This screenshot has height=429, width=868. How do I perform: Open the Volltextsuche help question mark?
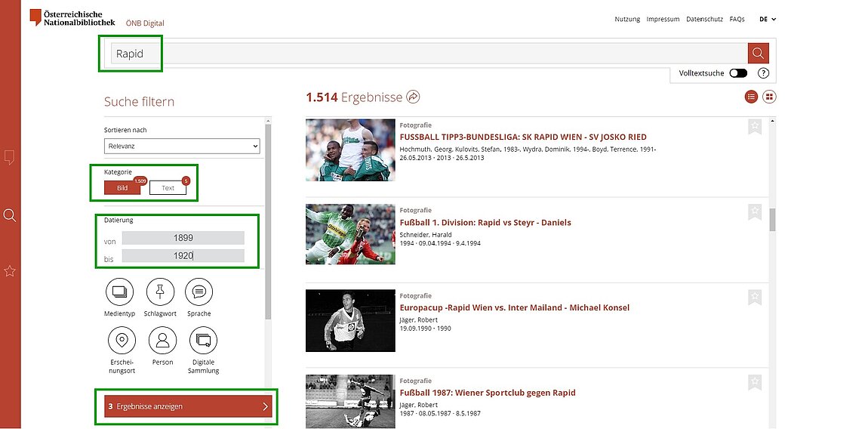763,73
